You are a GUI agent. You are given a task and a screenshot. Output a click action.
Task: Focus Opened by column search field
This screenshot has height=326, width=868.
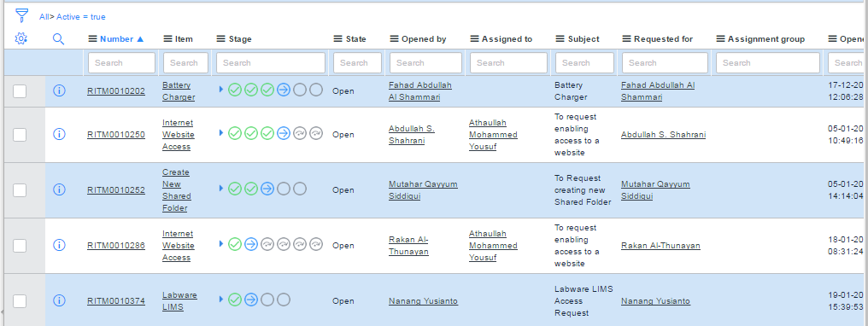(x=425, y=63)
